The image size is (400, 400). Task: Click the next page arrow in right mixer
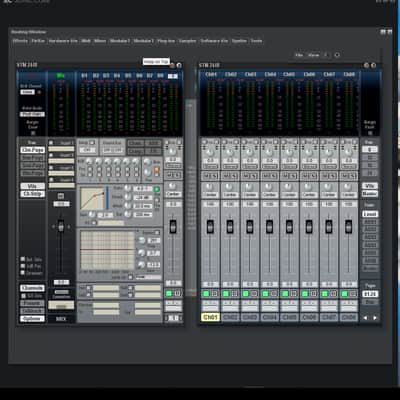coord(375,318)
